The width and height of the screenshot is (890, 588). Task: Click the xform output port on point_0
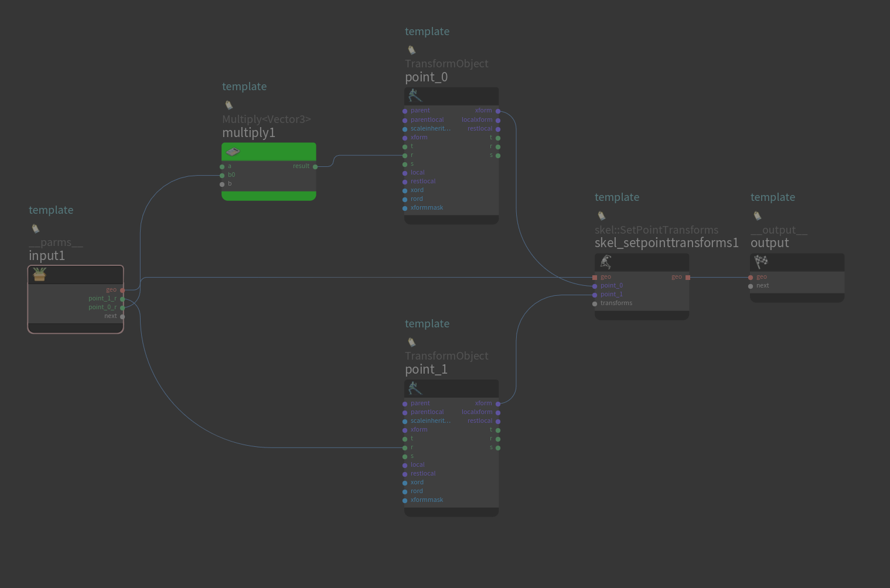click(498, 111)
